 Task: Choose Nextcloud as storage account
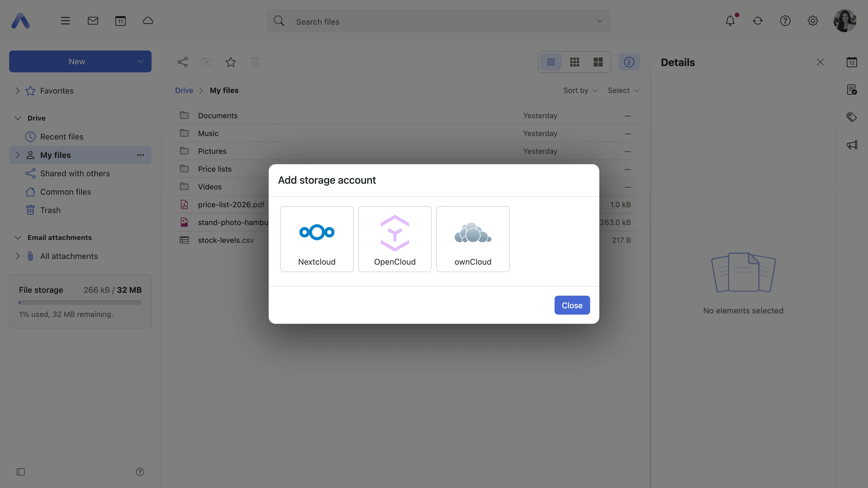pos(317,239)
